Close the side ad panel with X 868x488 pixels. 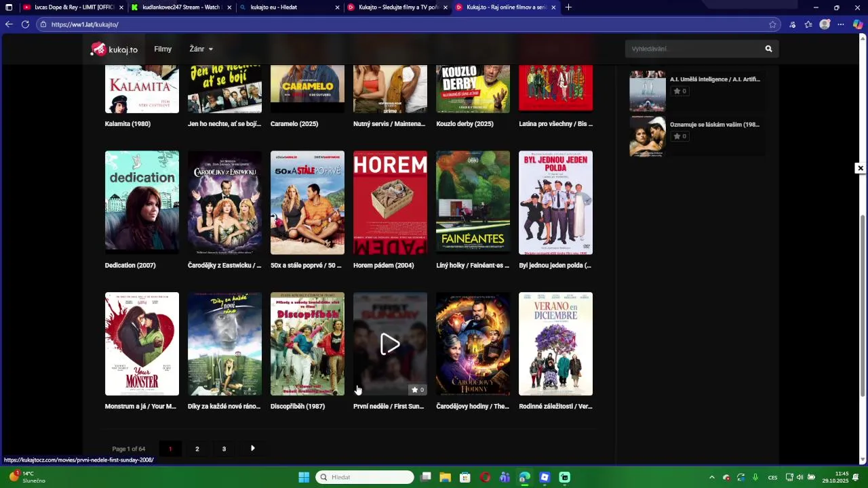861,168
